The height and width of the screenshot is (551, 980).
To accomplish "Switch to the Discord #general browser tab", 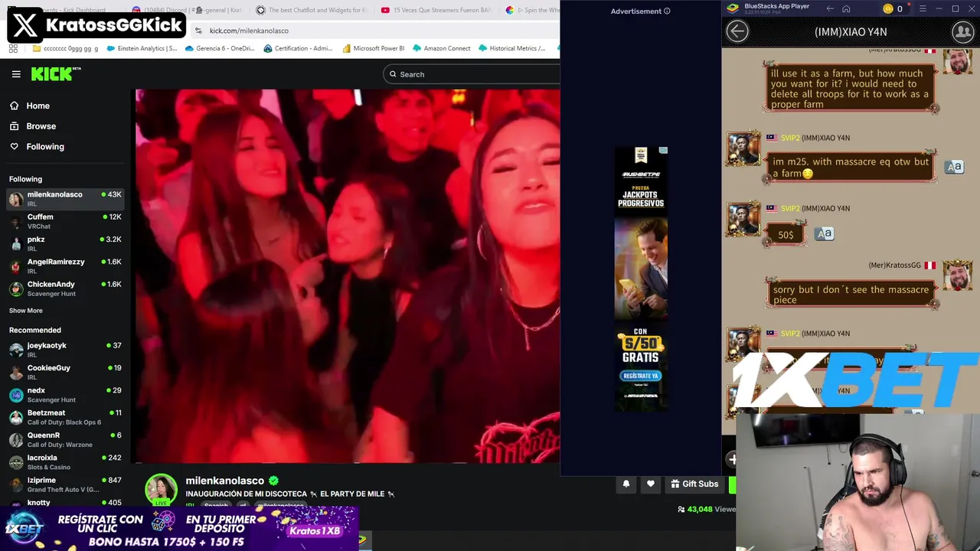I will [x=188, y=10].
